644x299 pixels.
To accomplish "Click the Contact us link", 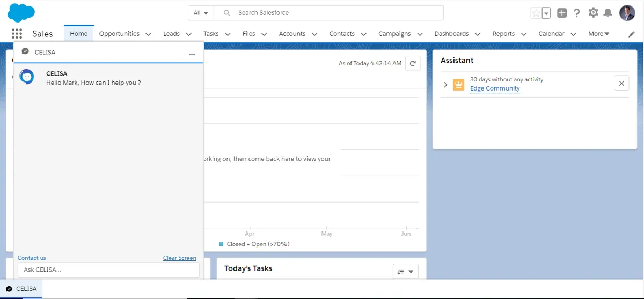I will point(32,258).
